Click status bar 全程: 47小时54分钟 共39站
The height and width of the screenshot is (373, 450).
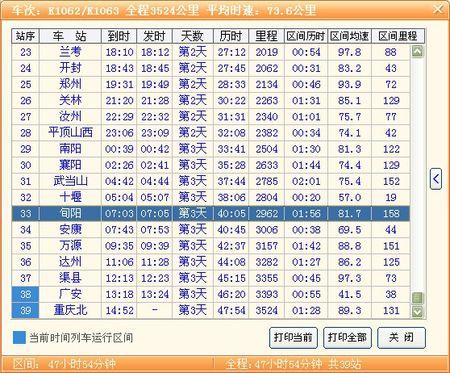click(294, 364)
